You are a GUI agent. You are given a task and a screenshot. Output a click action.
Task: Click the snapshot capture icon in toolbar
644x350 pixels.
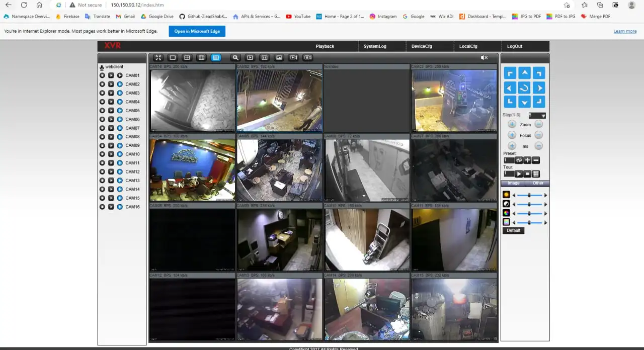279,57
